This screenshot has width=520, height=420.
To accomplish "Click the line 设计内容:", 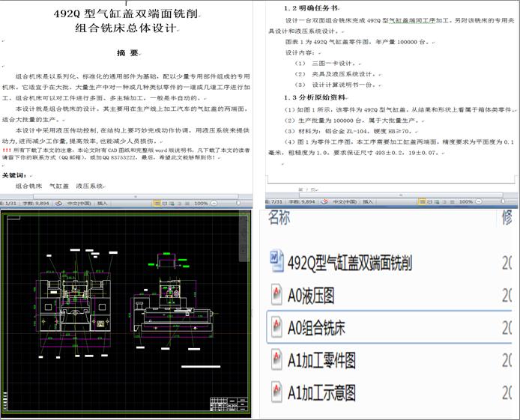I will [301, 52].
